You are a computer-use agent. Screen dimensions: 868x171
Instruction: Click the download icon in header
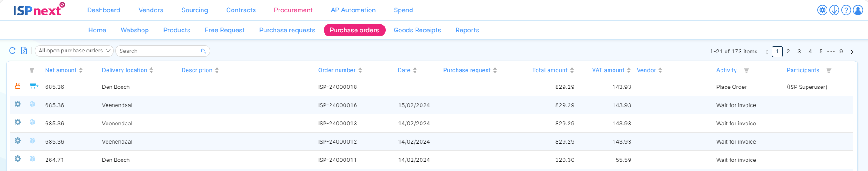834,10
